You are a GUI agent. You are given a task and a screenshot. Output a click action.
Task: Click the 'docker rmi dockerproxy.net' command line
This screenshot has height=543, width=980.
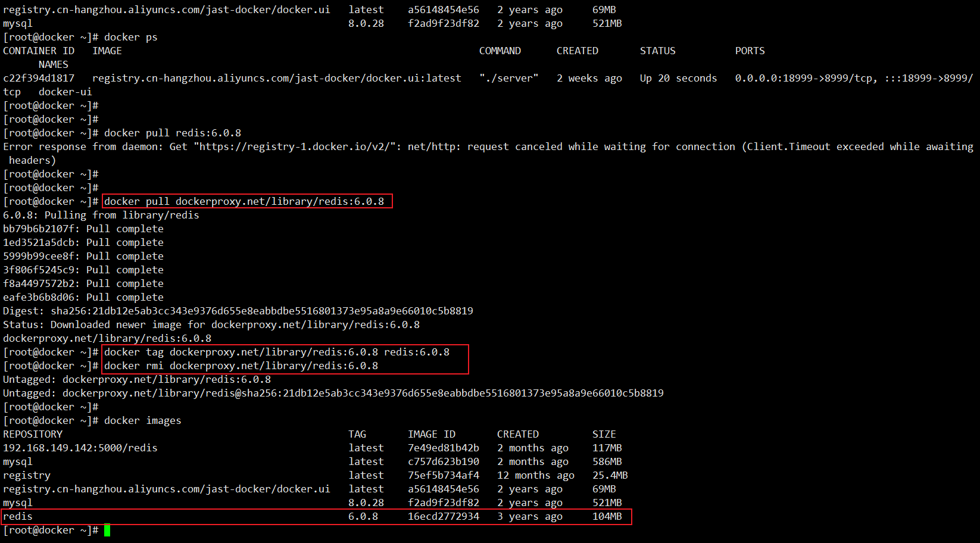[x=241, y=366]
